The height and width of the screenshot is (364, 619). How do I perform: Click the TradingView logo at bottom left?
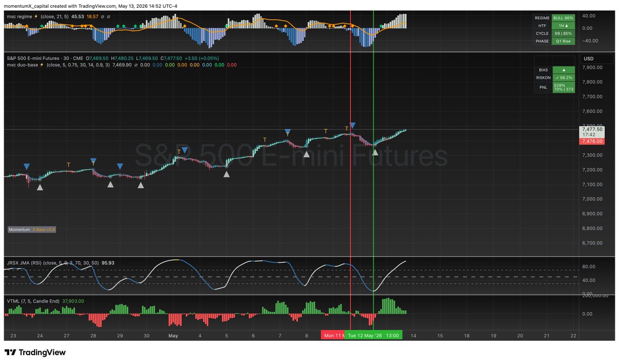[x=35, y=353]
